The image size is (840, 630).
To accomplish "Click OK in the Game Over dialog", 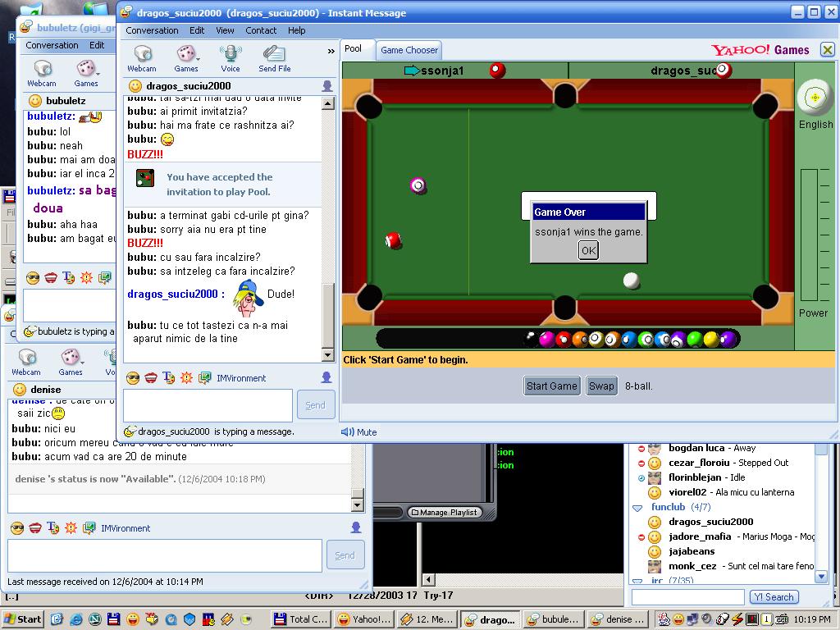I will point(588,250).
